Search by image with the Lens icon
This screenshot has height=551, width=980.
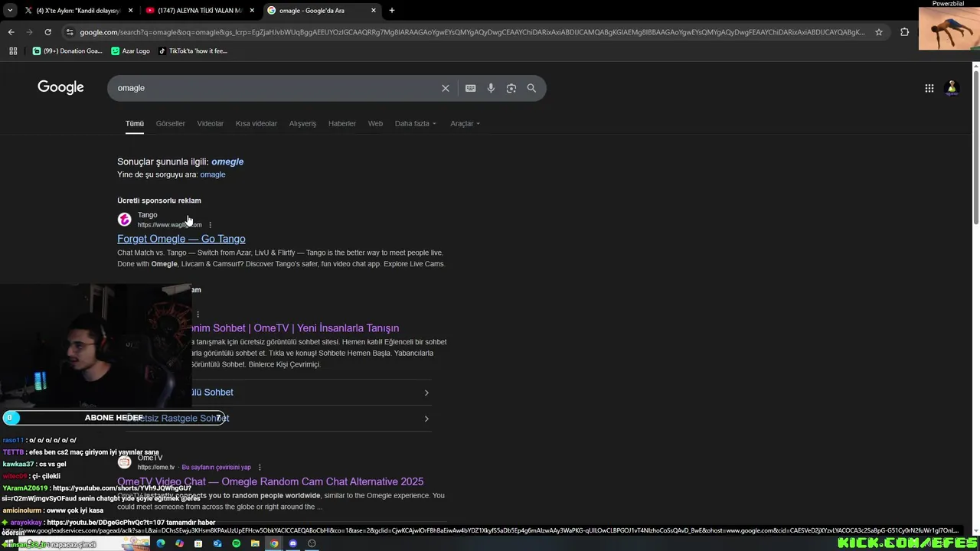click(x=511, y=88)
